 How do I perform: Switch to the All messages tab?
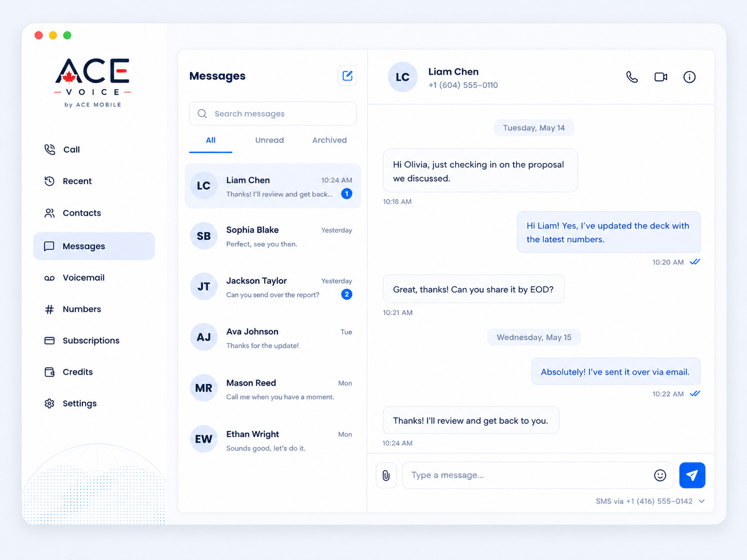pos(210,140)
